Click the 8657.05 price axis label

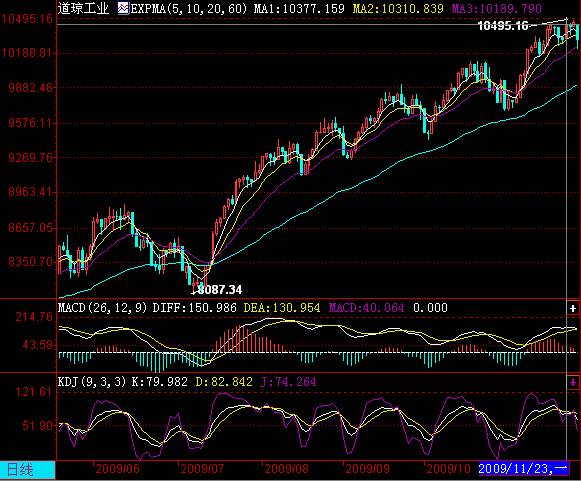[x=30, y=227]
